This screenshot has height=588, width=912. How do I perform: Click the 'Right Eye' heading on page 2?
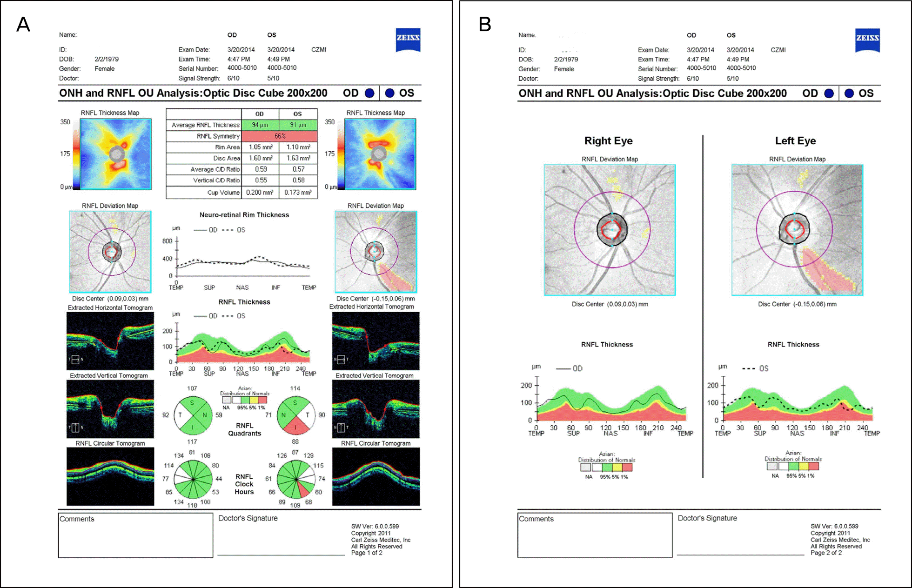(608, 141)
